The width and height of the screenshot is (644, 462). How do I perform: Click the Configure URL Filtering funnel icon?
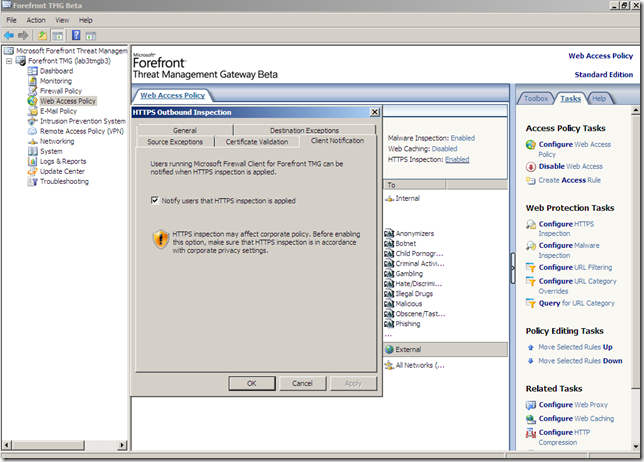(531, 268)
